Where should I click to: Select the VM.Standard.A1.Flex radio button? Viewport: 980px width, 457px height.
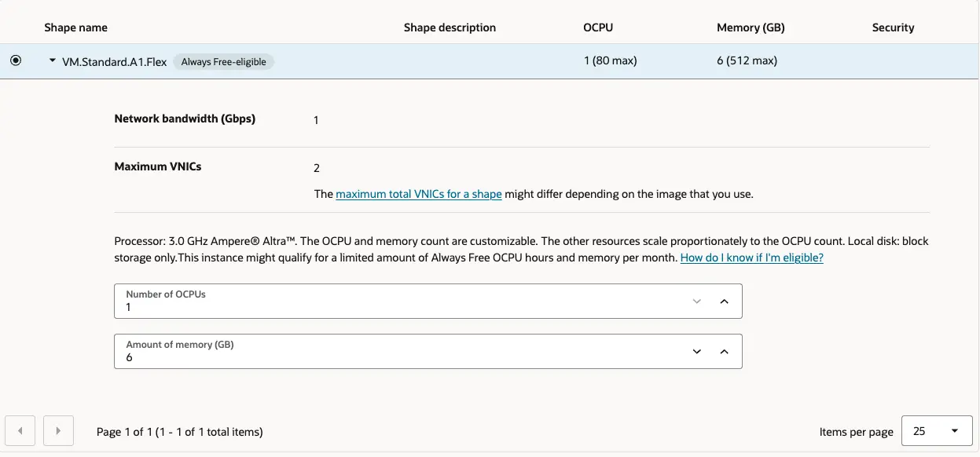[x=15, y=60]
